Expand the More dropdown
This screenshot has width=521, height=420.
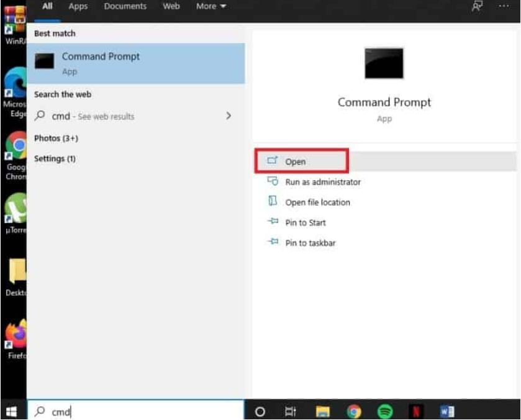pyautogui.click(x=211, y=6)
